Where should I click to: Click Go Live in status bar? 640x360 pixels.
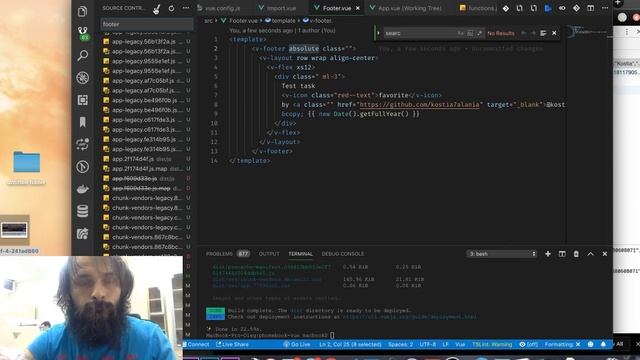(297, 344)
